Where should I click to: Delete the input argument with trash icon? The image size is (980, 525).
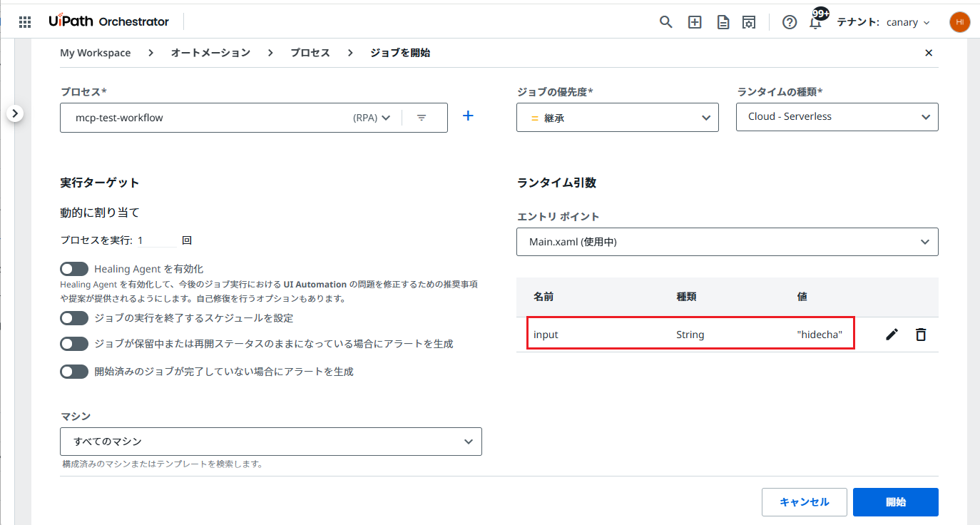(921, 334)
